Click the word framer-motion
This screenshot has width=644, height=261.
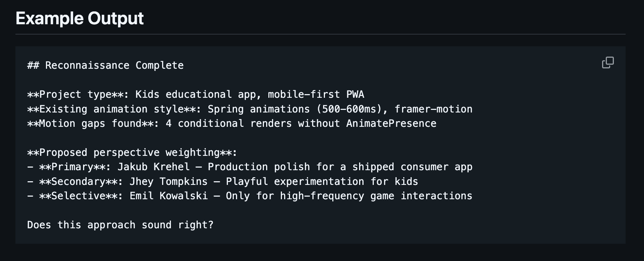(433, 109)
